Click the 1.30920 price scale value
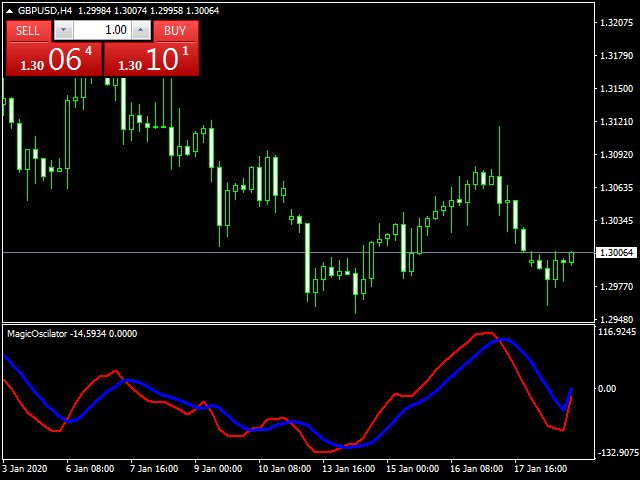Viewport: 640px width, 480px height. coord(616,155)
